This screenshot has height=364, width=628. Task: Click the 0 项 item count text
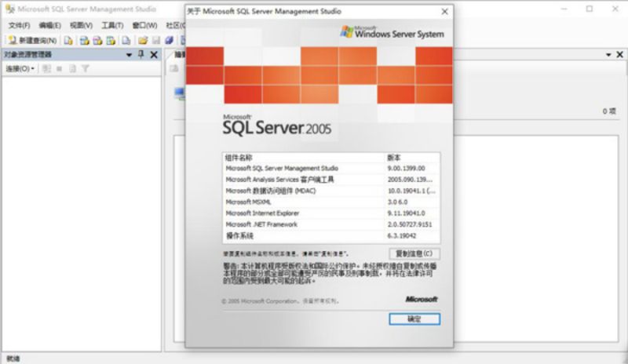[609, 111]
